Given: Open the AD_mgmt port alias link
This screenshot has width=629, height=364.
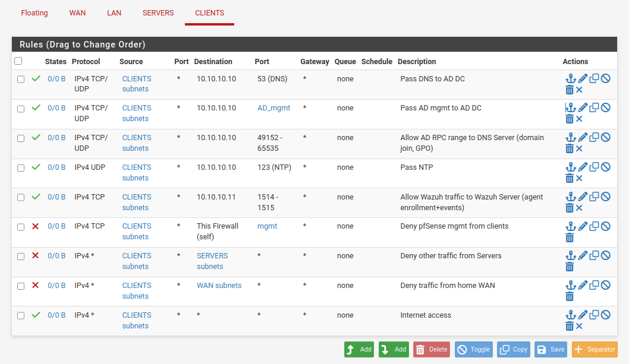Looking at the screenshot, I should (273, 108).
